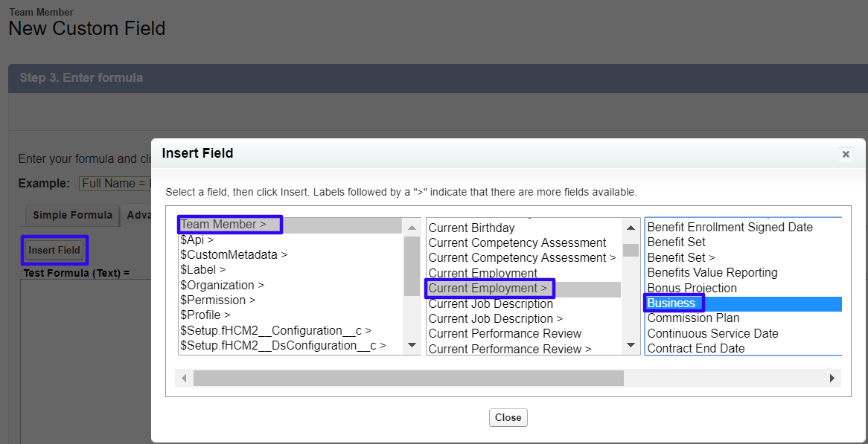Viewport: 868px width, 444px height.
Task: Click the Insert Field button
Action: [54, 250]
